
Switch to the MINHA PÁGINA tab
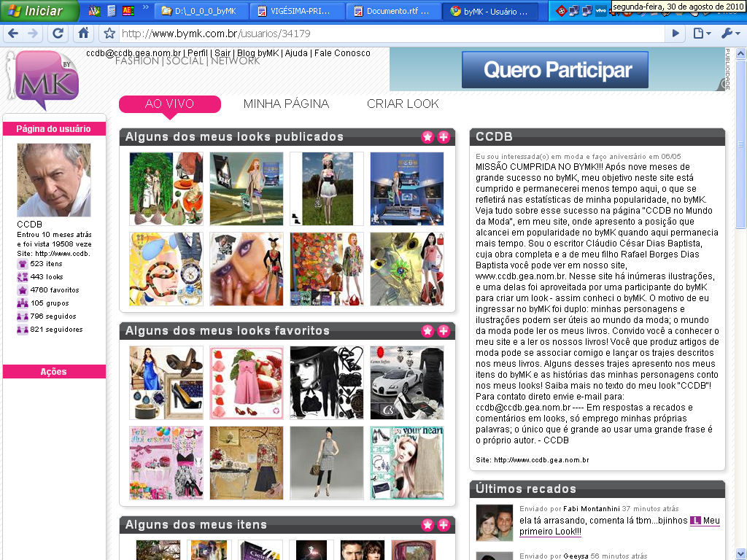[286, 104]
